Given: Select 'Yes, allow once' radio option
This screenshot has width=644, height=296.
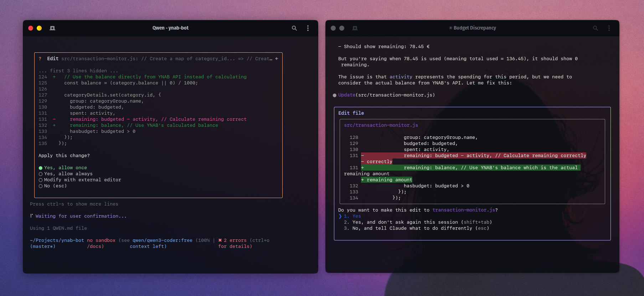Looking at the screenshot, I should (x=63, y=168).
